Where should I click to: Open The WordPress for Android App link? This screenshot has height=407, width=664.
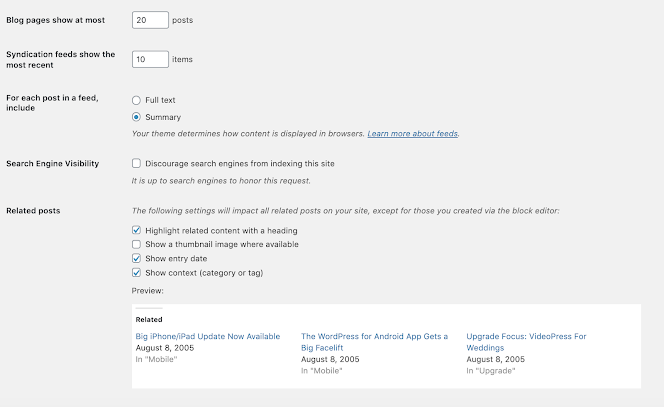pyautogui.click(x=374, y=342)
